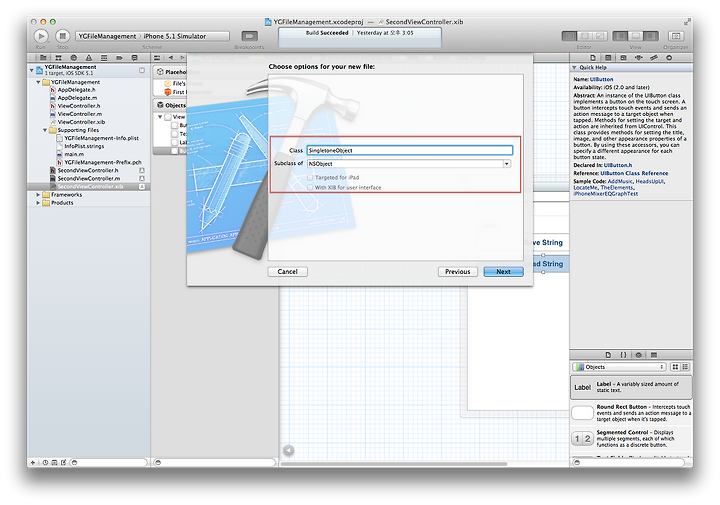Switch library to icon grid view
This screenshot has height=505, width=720.
(x=675, y=367)
